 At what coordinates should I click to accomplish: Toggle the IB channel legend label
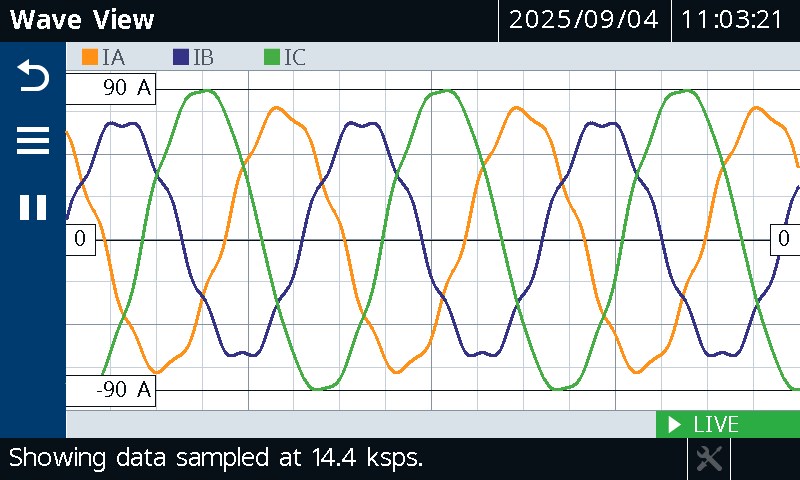203,58
